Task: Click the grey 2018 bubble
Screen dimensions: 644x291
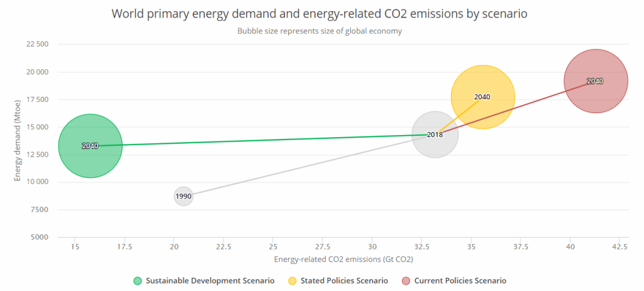Action: coord(435,146)
